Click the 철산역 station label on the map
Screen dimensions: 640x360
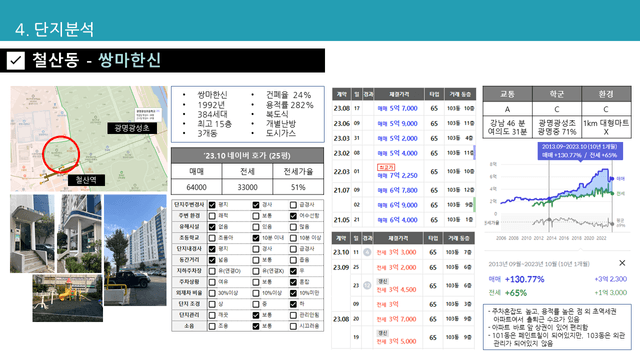tap(86, 180)
